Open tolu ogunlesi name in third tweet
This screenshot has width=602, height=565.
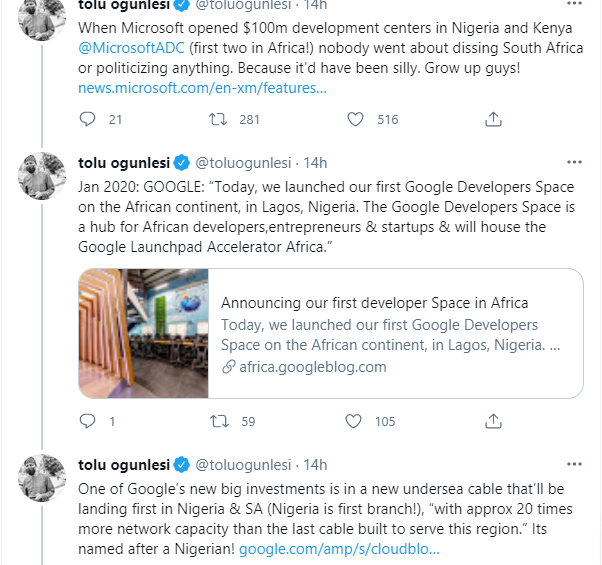click(x=124, y=465)
